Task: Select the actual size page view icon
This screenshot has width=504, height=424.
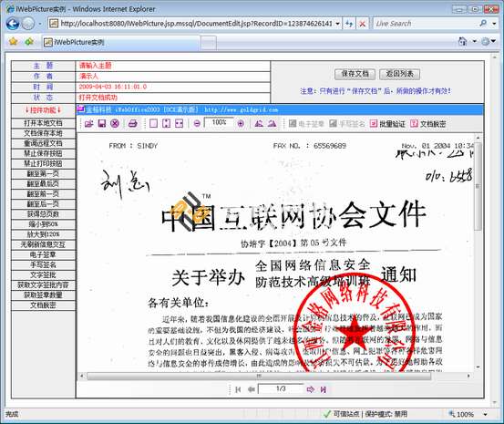Action: [x=154, y=123]
